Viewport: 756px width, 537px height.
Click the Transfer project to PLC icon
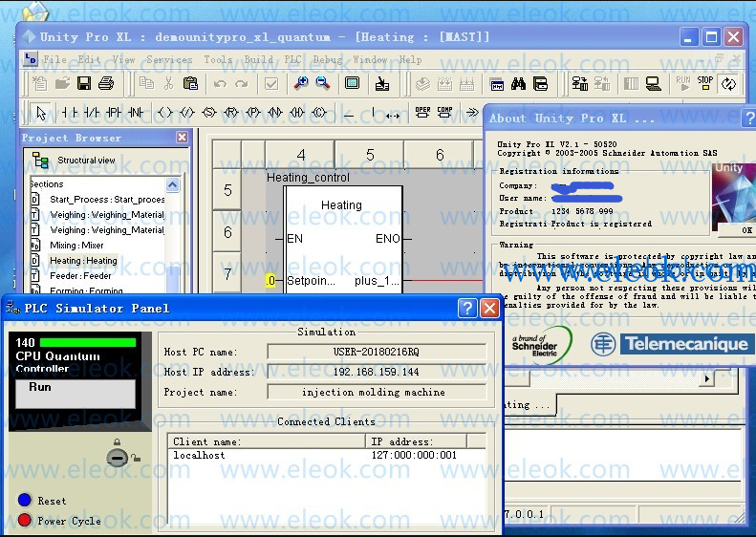(x=579, y=84)
